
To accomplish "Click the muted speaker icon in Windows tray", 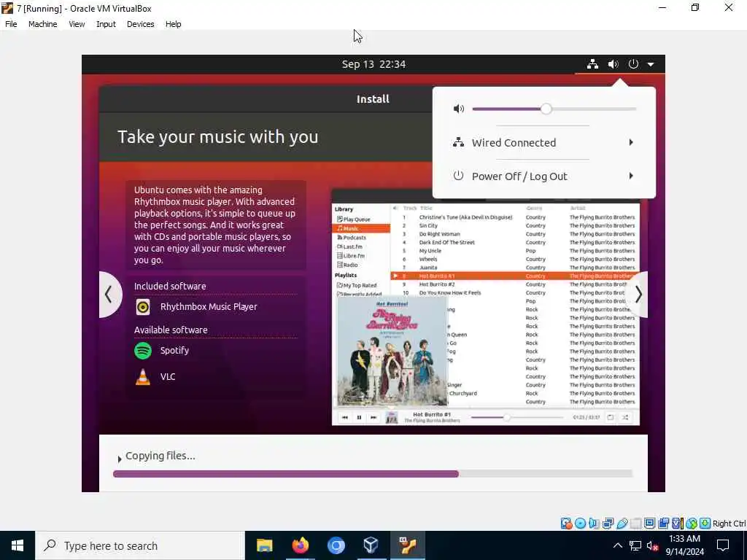I will point(653,545).
